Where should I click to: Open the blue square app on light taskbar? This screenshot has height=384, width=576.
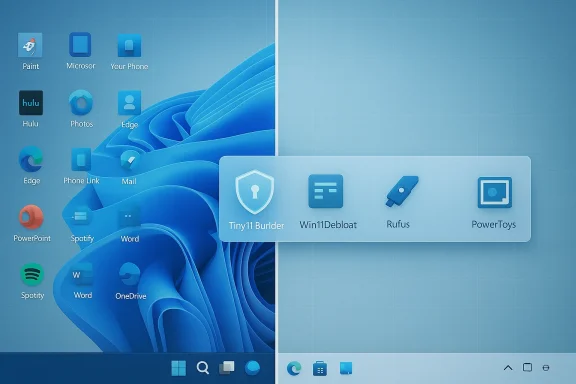(x=346, y=368)
